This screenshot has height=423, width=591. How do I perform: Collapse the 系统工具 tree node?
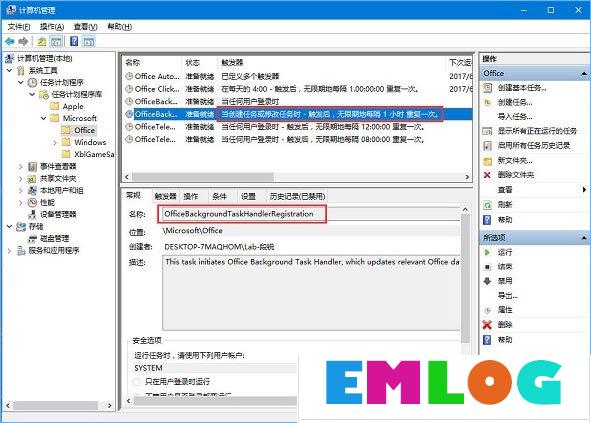[x=10, y=70]
